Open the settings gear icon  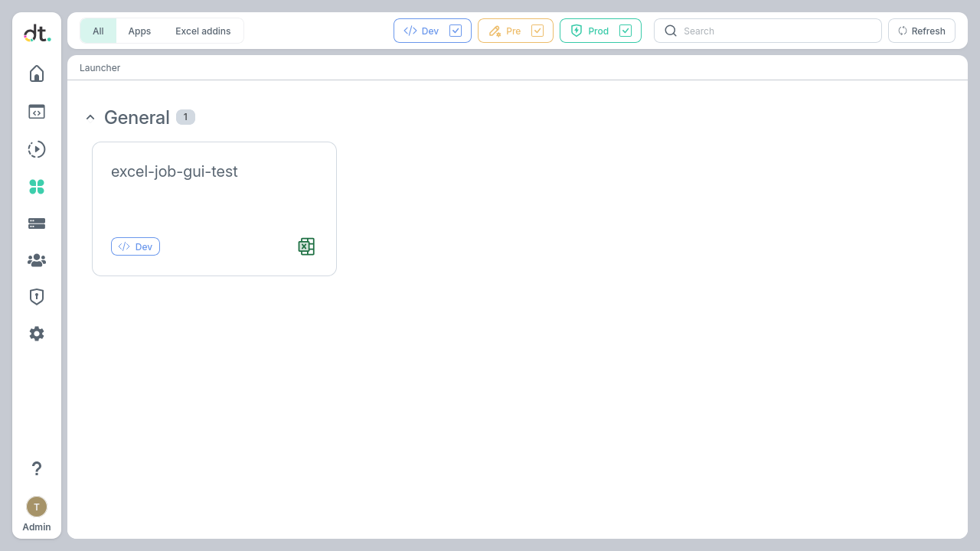37,334
